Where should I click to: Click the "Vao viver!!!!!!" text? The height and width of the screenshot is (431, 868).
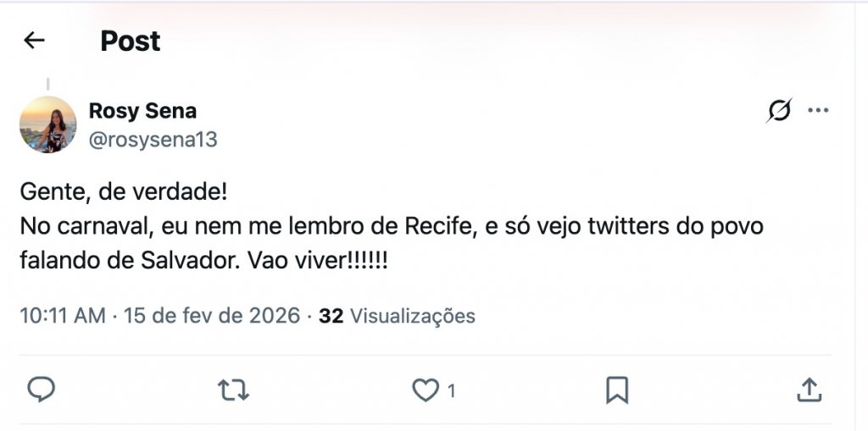click(x=319, y=260)
